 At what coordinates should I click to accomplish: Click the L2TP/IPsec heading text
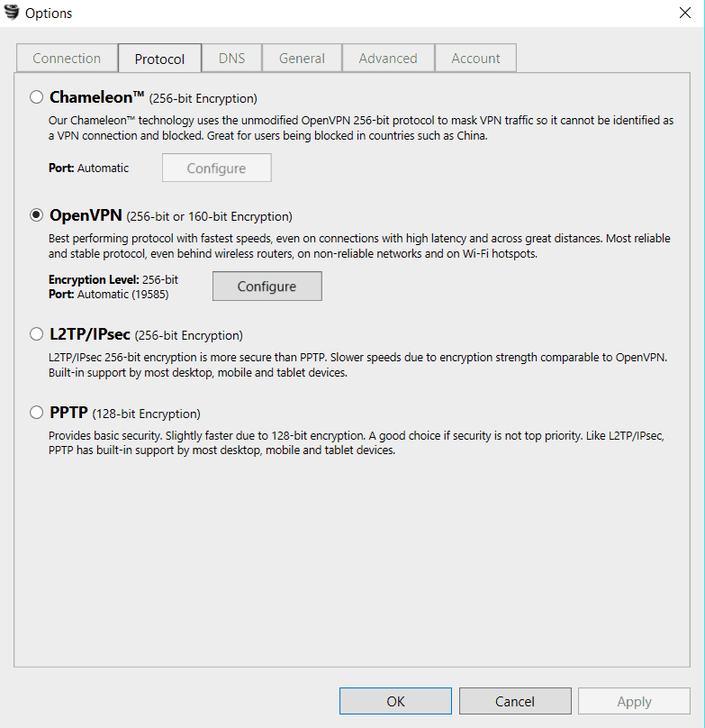[x=90, y=334]
